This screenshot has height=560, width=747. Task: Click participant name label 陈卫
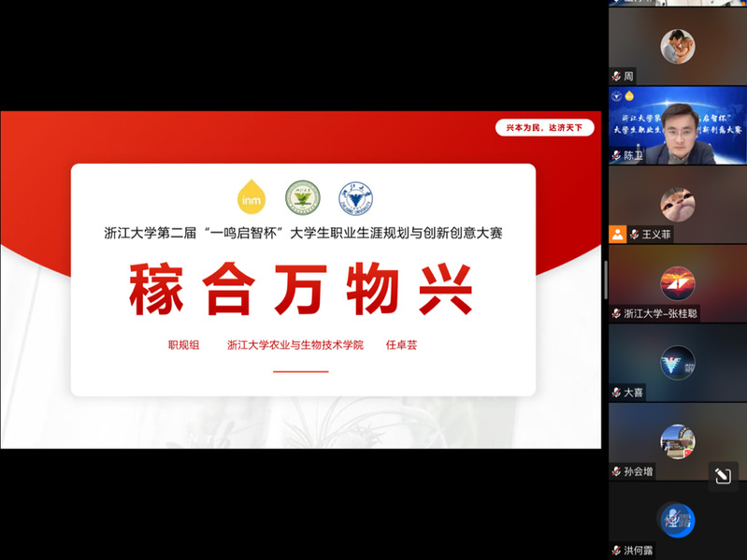point(633,155)
